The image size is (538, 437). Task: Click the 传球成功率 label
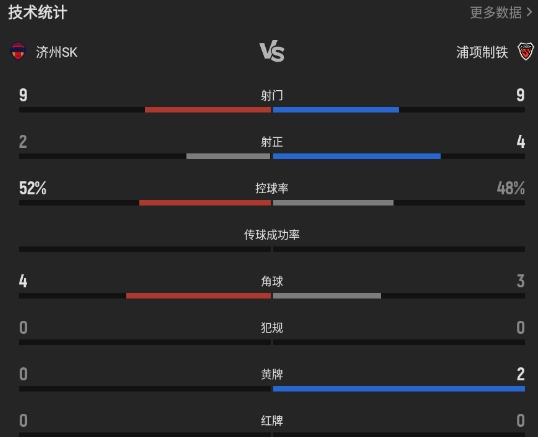pyautogui.click(x=272, y=235)
